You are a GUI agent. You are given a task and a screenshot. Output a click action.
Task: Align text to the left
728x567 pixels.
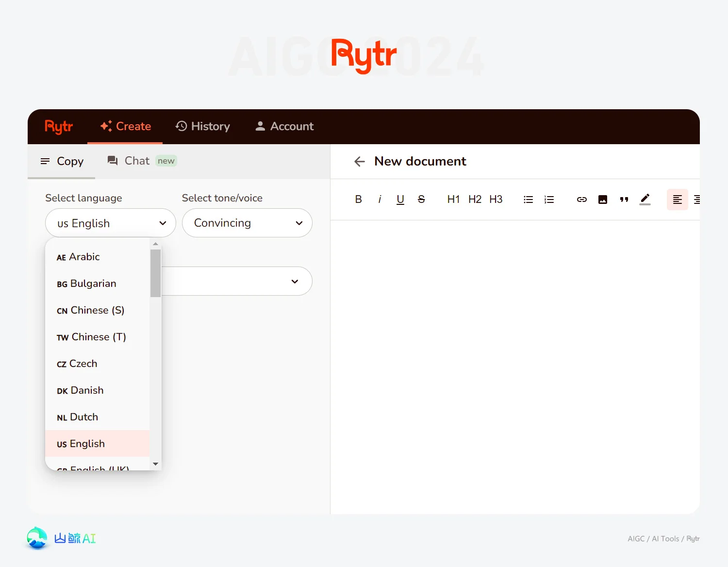[678, 200]
